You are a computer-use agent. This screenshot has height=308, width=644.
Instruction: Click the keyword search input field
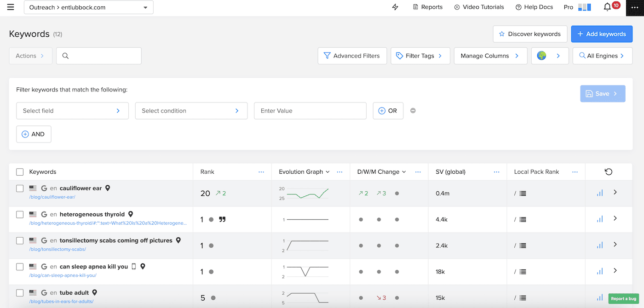click(99, 56)
